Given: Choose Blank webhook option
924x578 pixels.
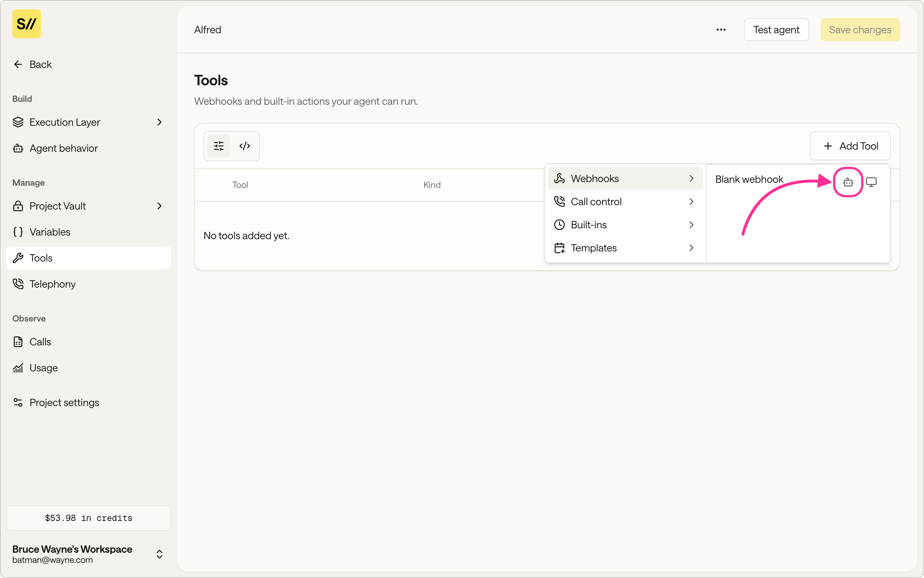Looking at the screenshot, I should tap(749, 179).
